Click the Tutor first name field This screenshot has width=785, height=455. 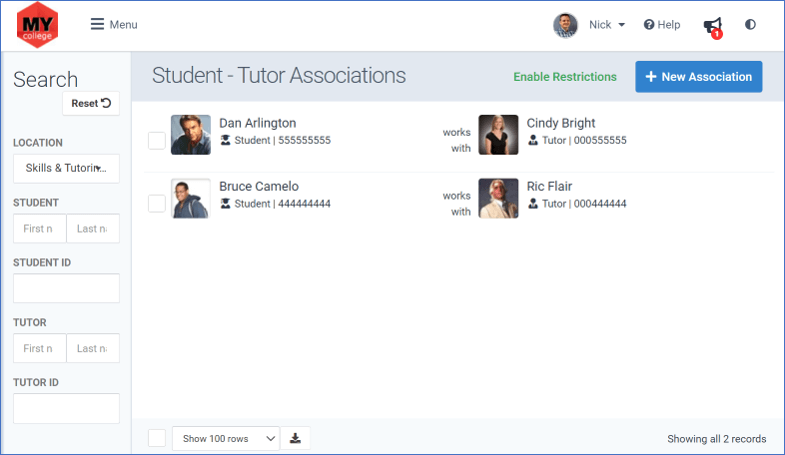coord(40,348)
